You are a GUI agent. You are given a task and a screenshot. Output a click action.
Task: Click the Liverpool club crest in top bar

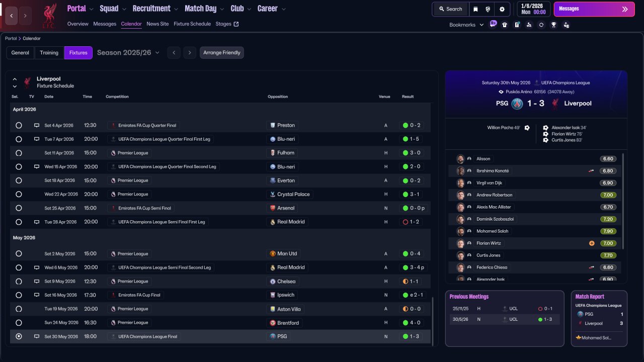pyautogui.click(x=49, y=16)
